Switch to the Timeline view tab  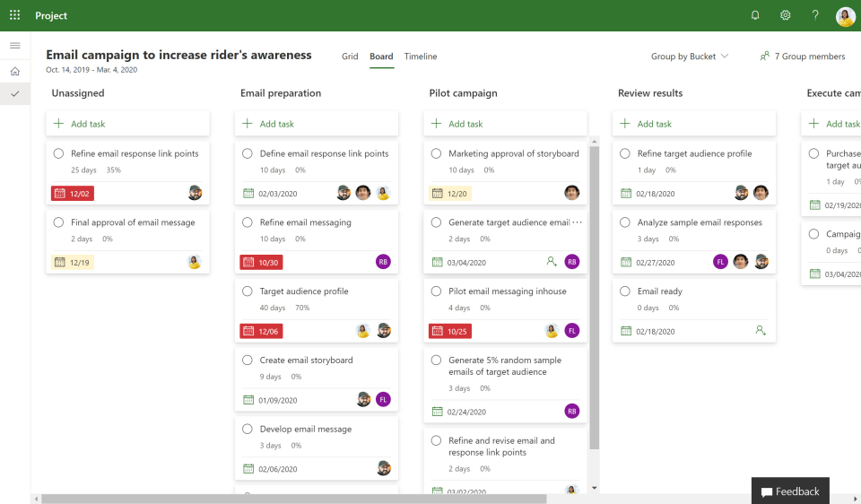421,56
